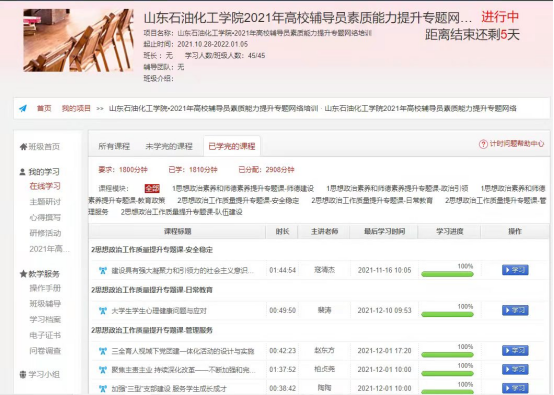Image resolution: width=554 pixels, height=395 pixels.
Task: Open course 加强“三型”支部建设 服务学生成长成才
Action: (x=169, y=389)
